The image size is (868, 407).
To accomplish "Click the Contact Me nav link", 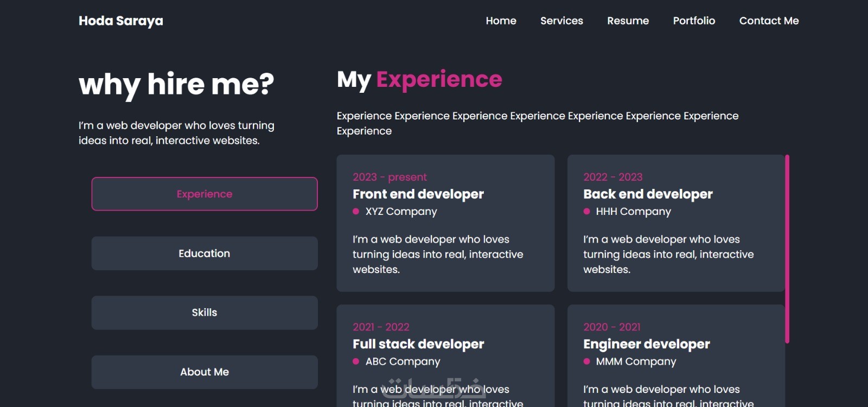I will click(x=769, y=21).
